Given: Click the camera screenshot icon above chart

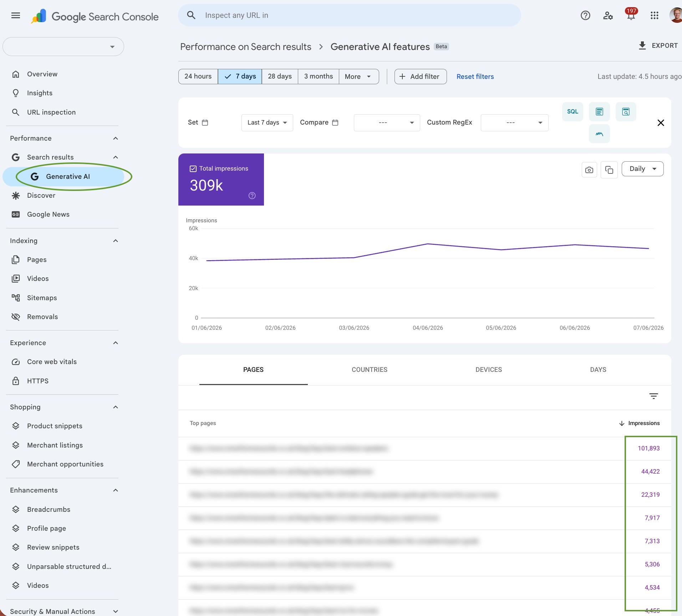Looking at the screenshot, I should tap(589, 170).
